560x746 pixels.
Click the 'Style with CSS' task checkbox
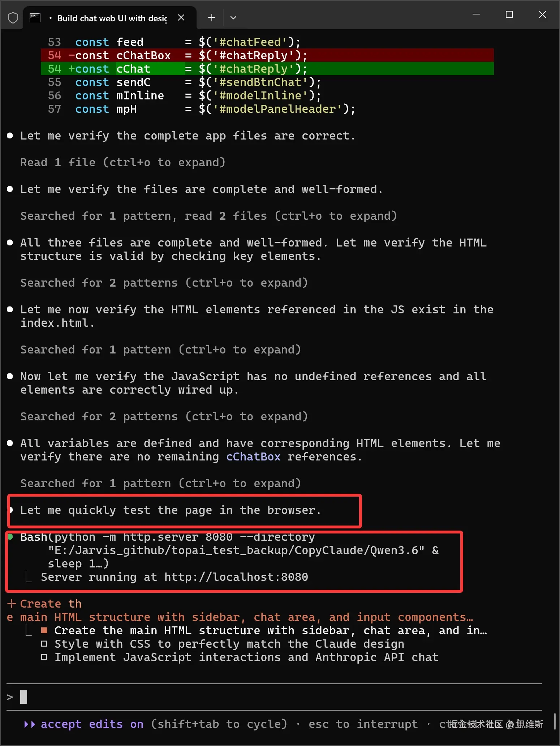click(x=44, y=644)
